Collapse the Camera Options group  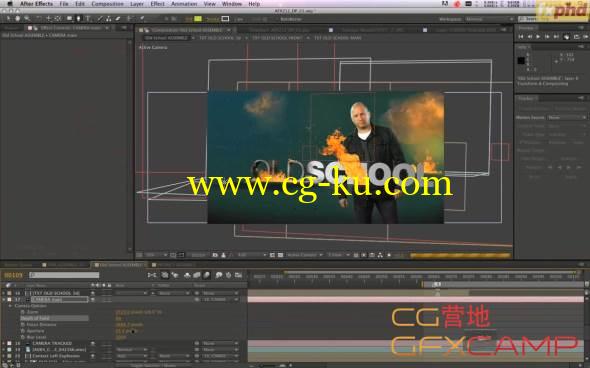coord(10,306)
